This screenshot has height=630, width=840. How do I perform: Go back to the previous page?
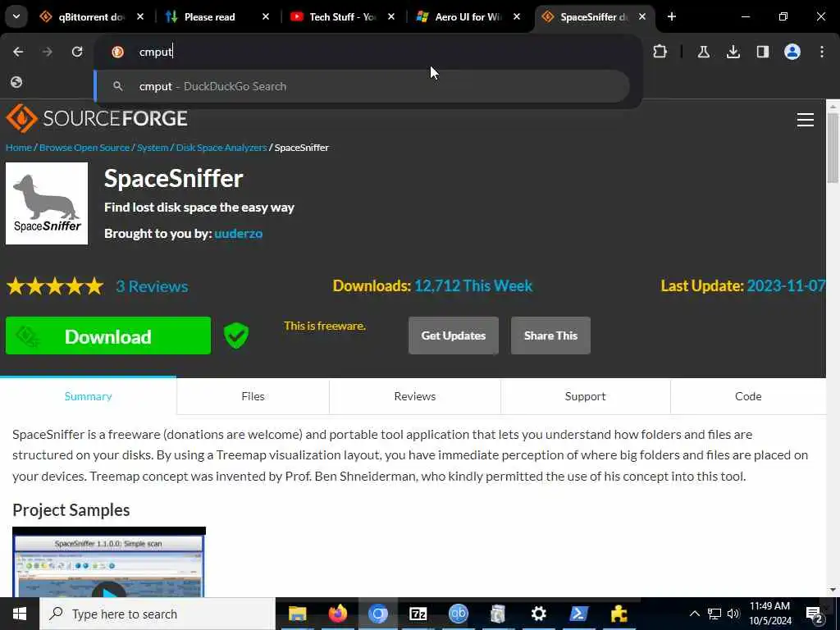tap(18, 52)
